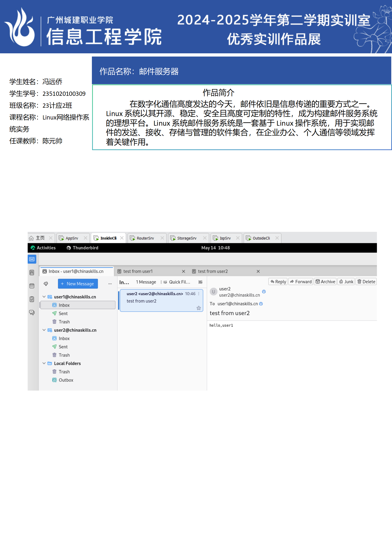Open the Calendar space icon
Screen dimensions: 392x554
pyautogui.click(x=32, y=286)
